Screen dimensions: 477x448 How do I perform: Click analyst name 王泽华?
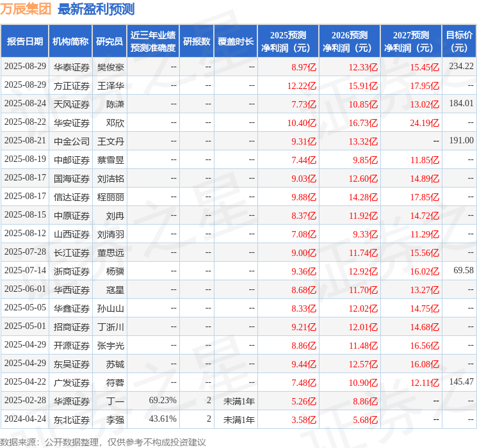pyautogui.click(x=111, y=86)
